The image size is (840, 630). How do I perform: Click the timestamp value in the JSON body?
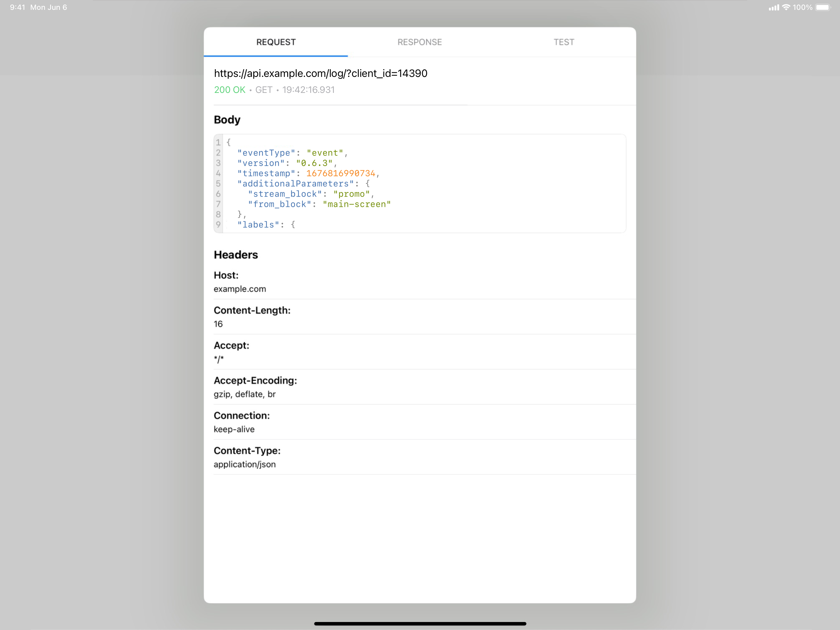click(x=341, y=173)
